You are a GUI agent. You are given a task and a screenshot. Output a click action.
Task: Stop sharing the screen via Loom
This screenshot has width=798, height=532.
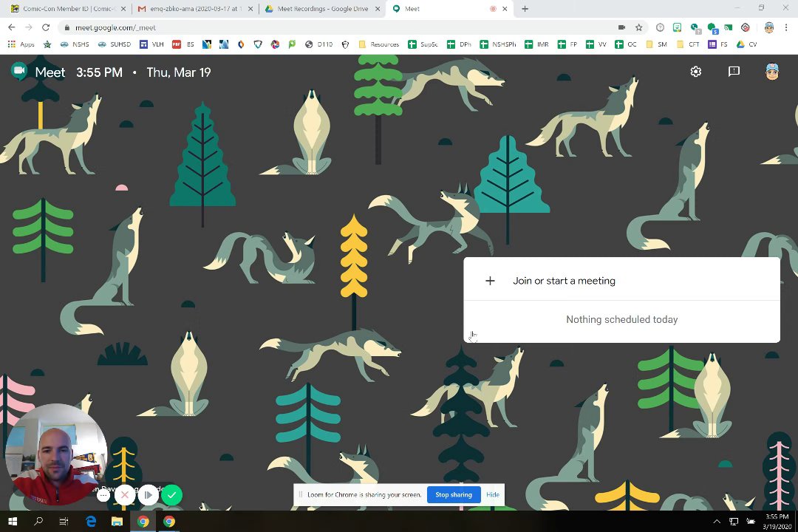tap(454, 494)
